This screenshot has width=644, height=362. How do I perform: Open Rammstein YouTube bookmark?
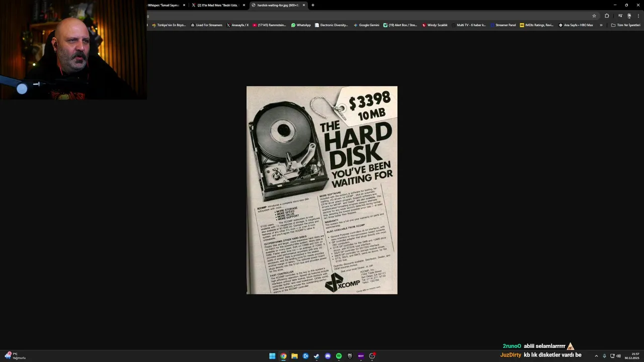coord(270,25)
